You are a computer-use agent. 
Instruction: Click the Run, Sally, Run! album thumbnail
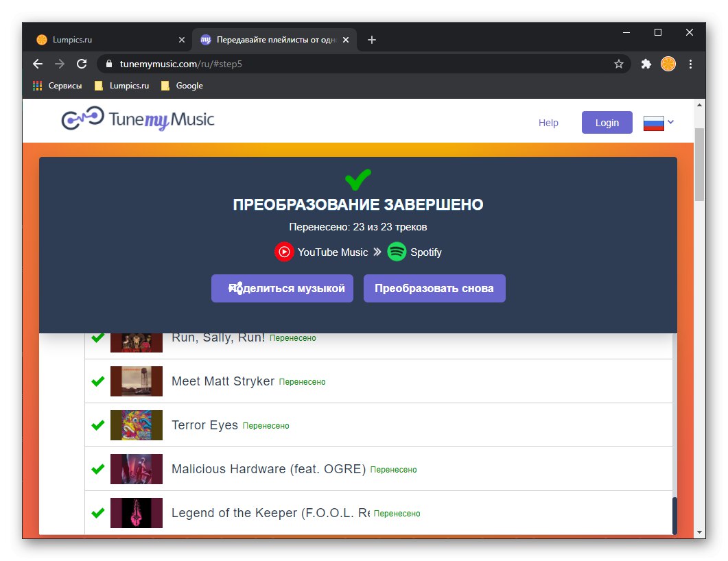pos(137,342)
